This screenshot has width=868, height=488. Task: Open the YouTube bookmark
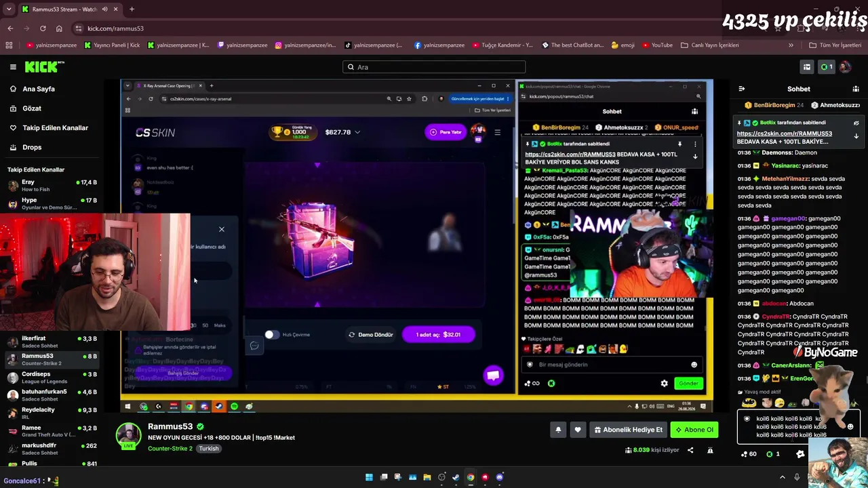point(657,45)
